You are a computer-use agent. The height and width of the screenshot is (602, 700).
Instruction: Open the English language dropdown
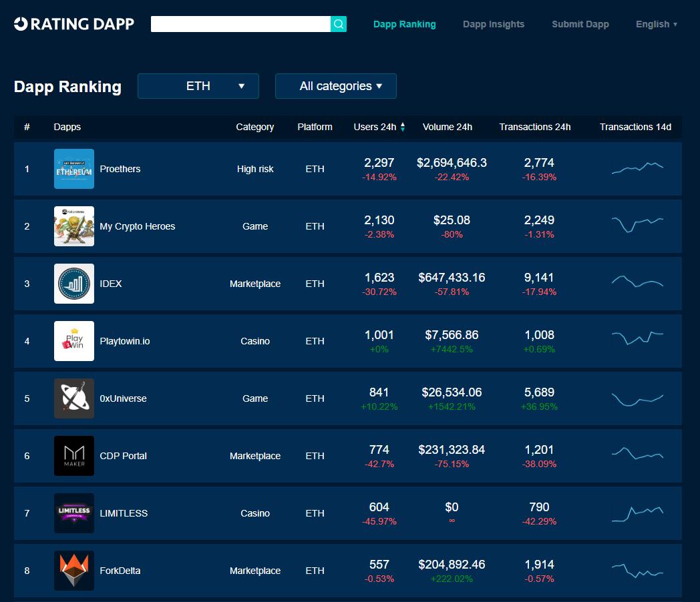click(656, 24)
